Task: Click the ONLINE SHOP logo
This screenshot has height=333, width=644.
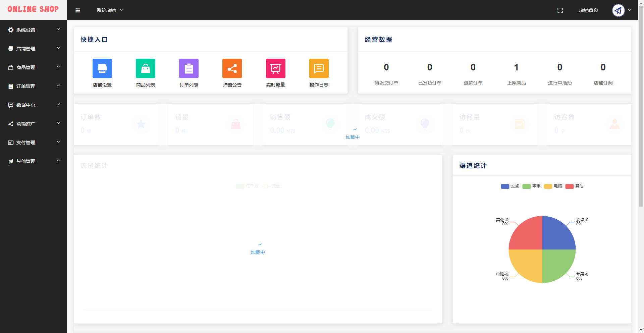Action: [x=33, y=9]
